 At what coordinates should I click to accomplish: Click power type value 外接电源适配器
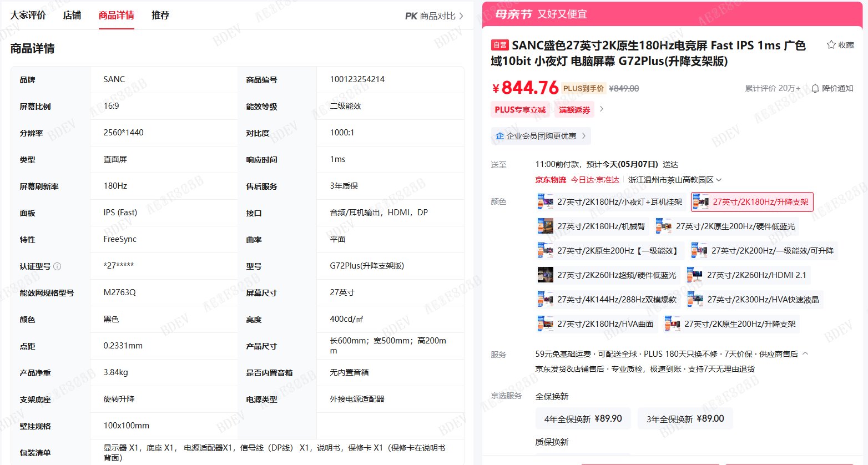pos(357,399)
